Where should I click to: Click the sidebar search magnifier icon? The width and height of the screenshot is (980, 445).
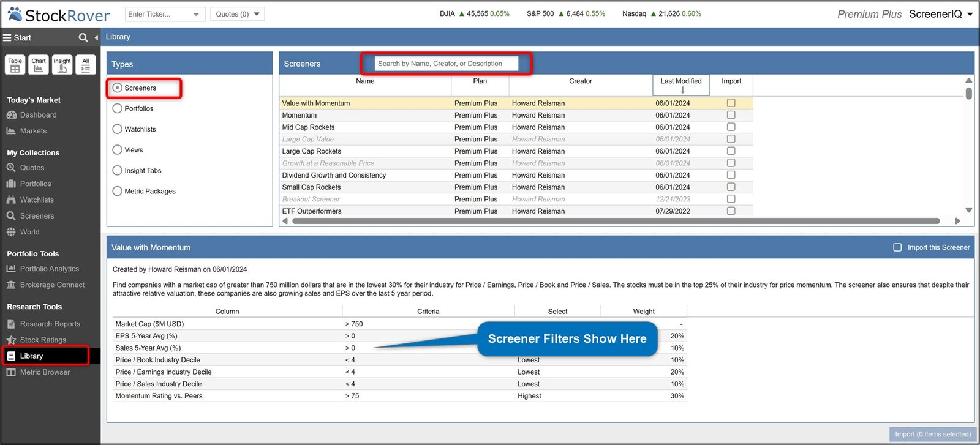pyautogui.click(x=83, y=38)
